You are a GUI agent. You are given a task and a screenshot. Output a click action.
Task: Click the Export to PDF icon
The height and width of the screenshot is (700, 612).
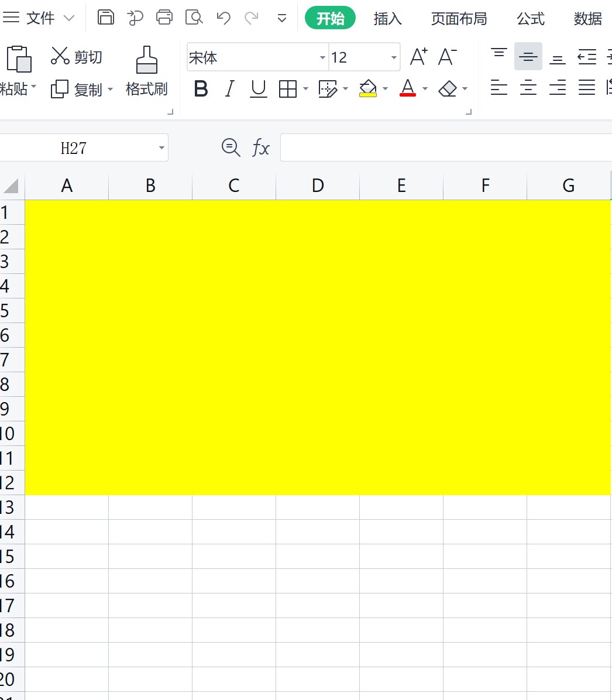click(x=135, y=18)
